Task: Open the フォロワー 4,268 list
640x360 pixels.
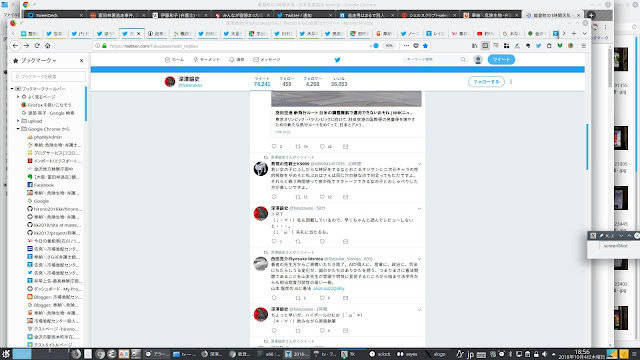Action: point(313,82)
